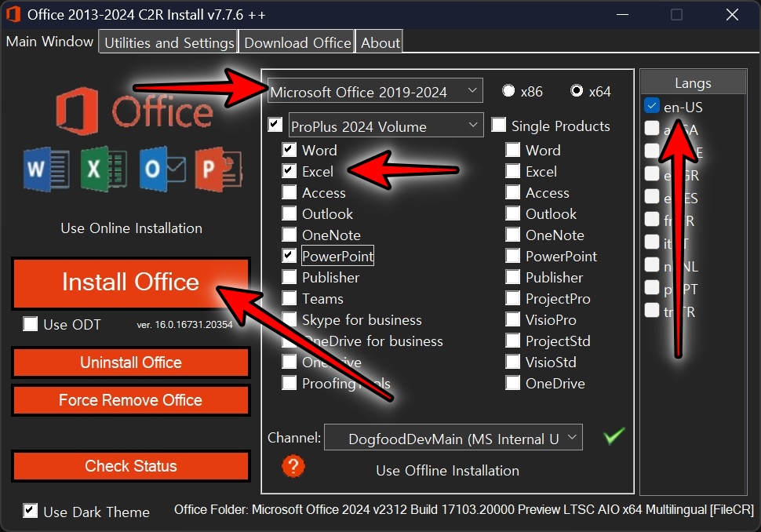Click Force Remove Office button
This screenshot has height=532, width=761.
click(x=130, y=400)
